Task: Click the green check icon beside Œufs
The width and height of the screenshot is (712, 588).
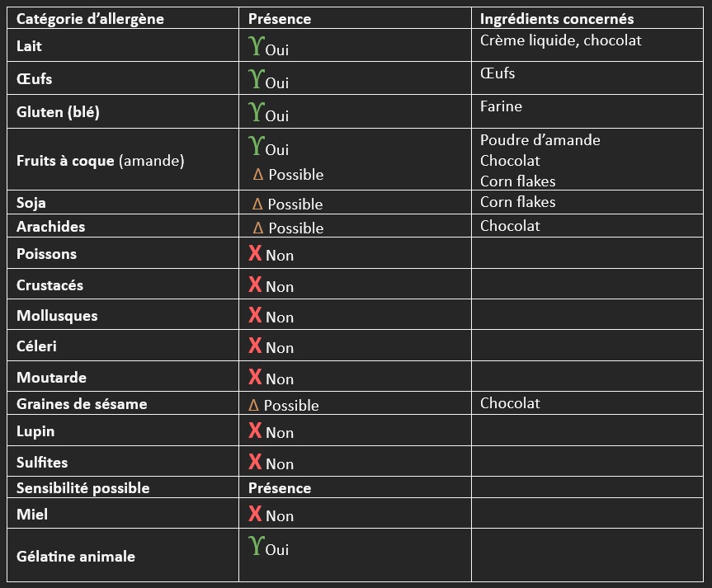Action: coord(257,79)
